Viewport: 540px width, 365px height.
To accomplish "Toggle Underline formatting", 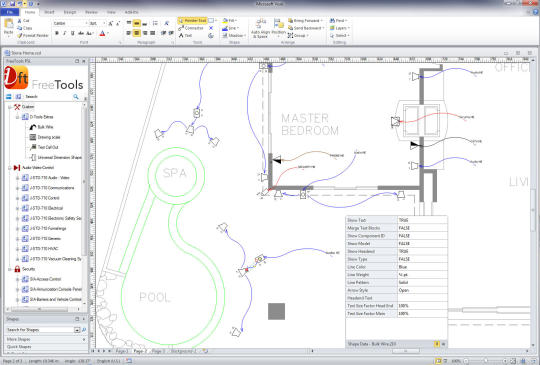I will coord(72,33).
